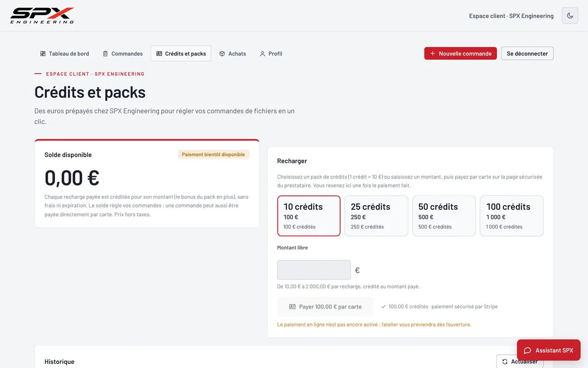The image size is (588, 368).
Task: Open the Profil tab
Action: click(x=271, y=53)
